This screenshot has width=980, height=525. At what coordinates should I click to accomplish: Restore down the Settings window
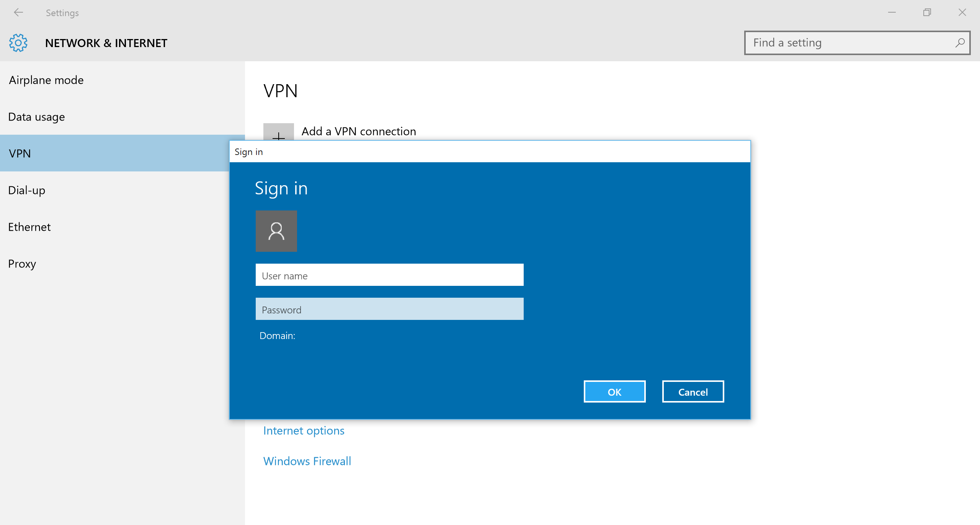click(x=927, y=13)
